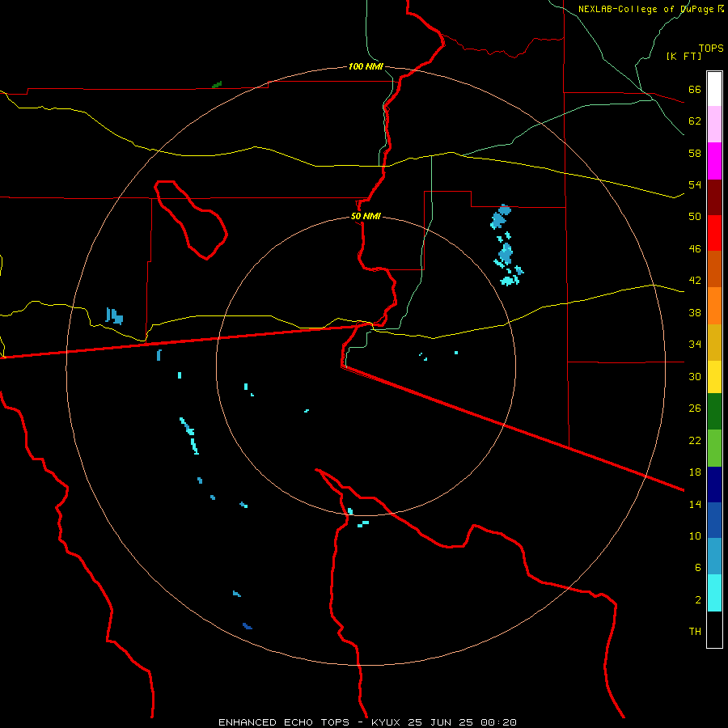Click the '58' legend value
This screenshot has width=728, height=728.
point(695,153)
